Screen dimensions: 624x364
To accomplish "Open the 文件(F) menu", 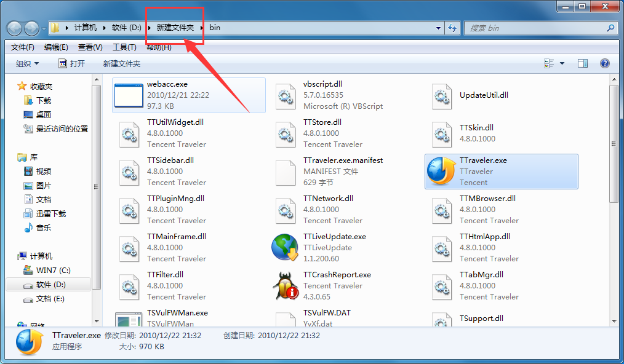I will 22,47.
